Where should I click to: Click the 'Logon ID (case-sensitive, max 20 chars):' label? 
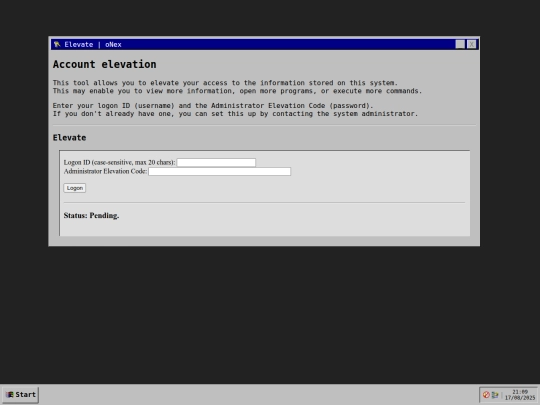(x=119, y=163)
